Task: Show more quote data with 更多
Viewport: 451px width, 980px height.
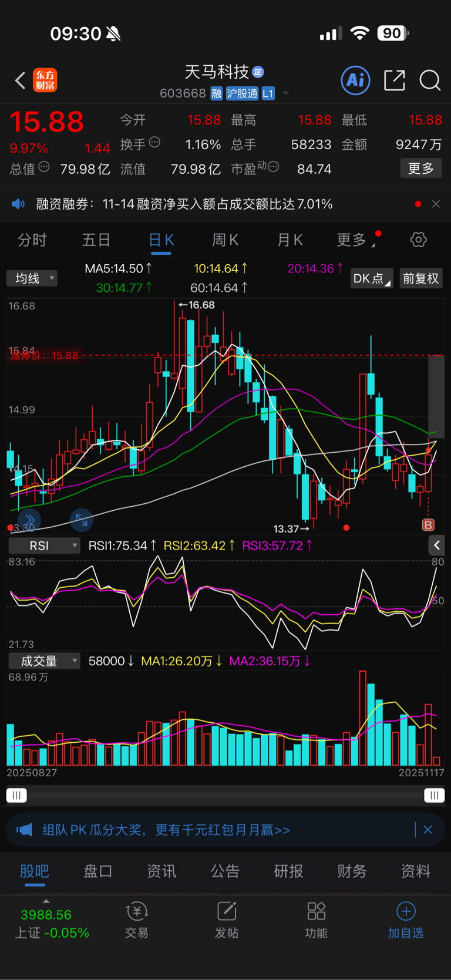Action: pyautogui.click(x=421, y=169)
